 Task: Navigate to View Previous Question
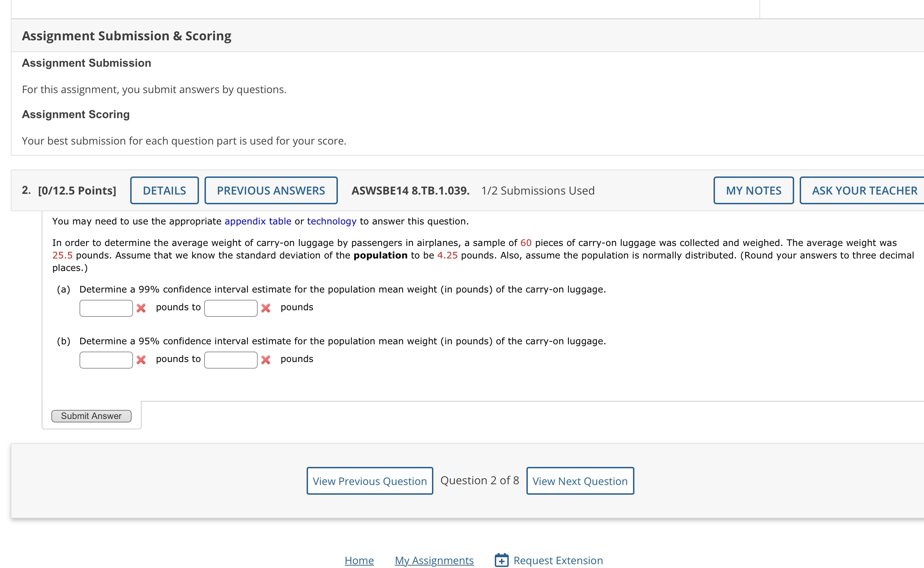coord(369,481)
